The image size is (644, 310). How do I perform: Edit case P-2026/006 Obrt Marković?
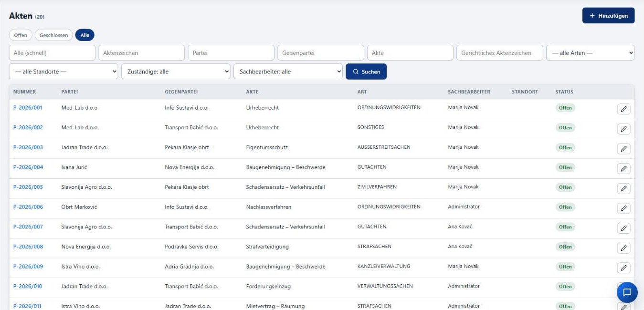point(623,208)
